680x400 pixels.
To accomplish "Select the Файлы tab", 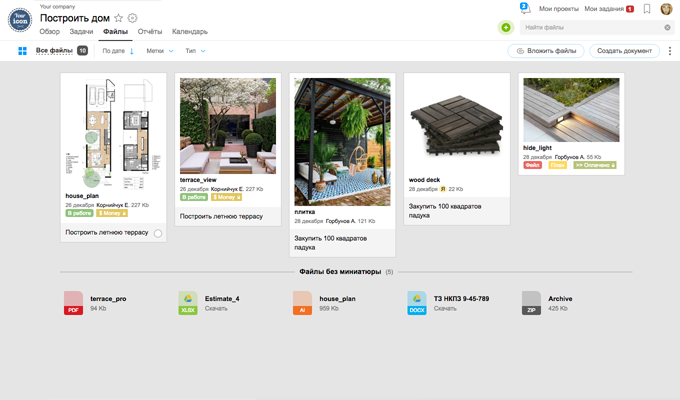I will tap(115, 32).
